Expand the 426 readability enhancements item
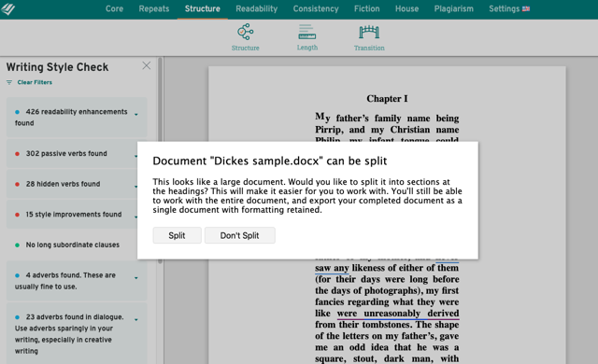Viewport: 598px width, 364px height. [x=136, y=114]
